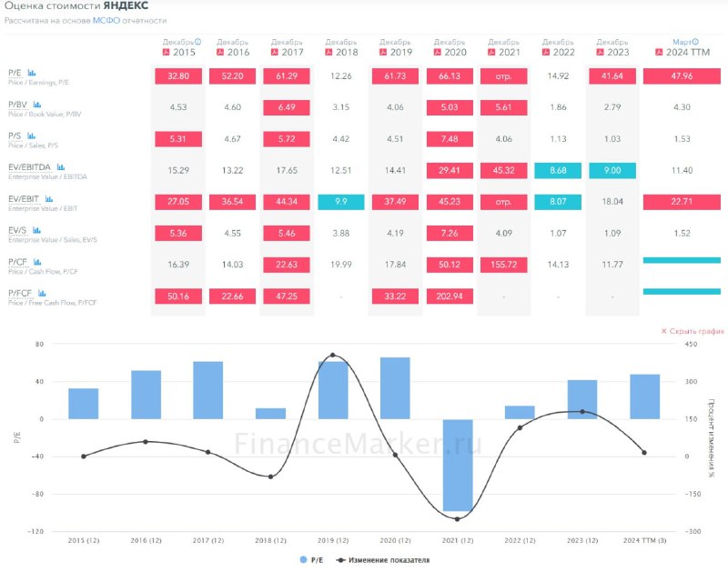Viewport: 728px width, 572px height.
Task: Open the МСФО link
Action: coord(106,20)
